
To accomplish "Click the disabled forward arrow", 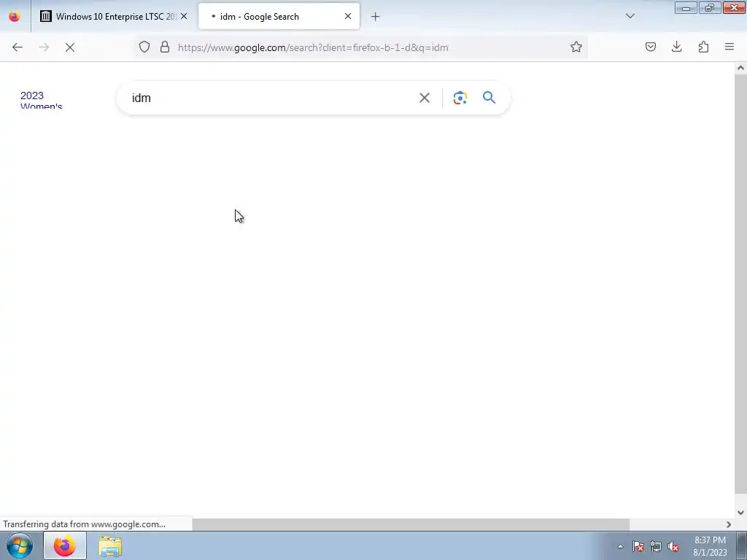I will pos(44,47).
